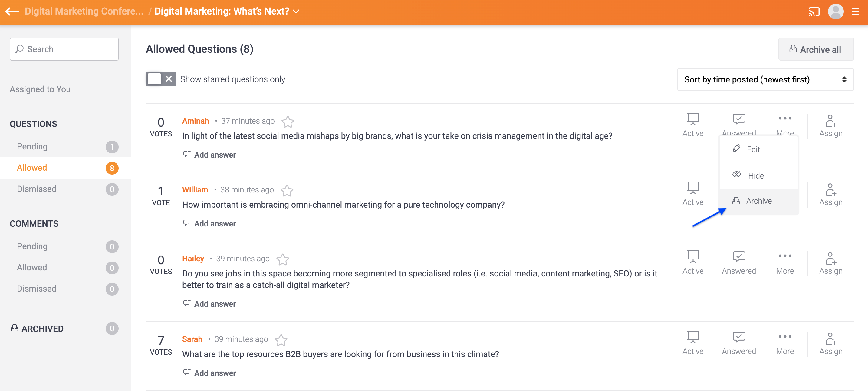Open the hamburger menu icon

coord(855,12)
